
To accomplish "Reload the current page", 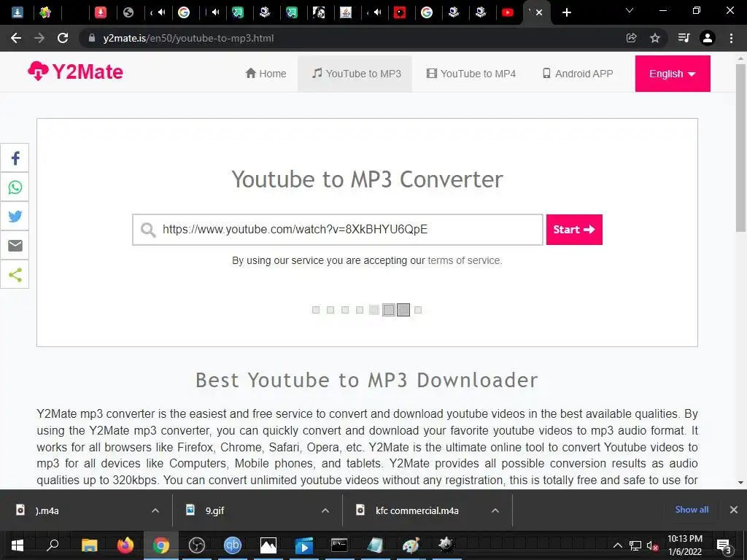I will (x=63, y=38).
